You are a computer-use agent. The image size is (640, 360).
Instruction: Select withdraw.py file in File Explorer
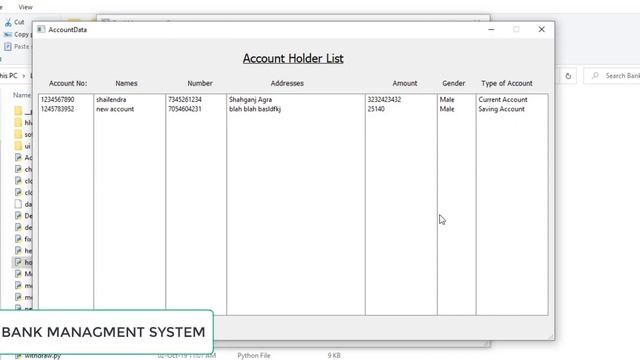(x=42, y=356)
